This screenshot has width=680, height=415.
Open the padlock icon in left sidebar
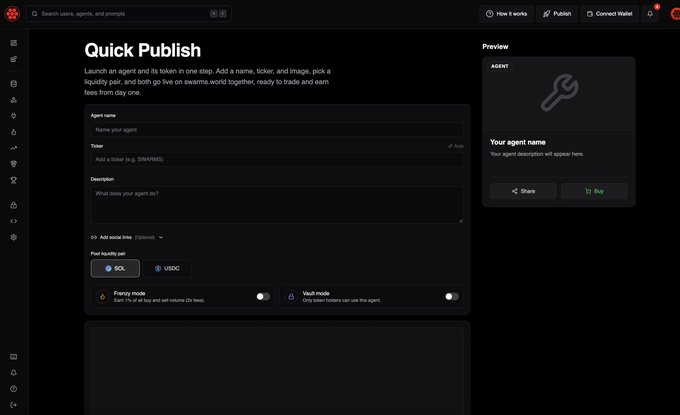[x=14, y=205]
